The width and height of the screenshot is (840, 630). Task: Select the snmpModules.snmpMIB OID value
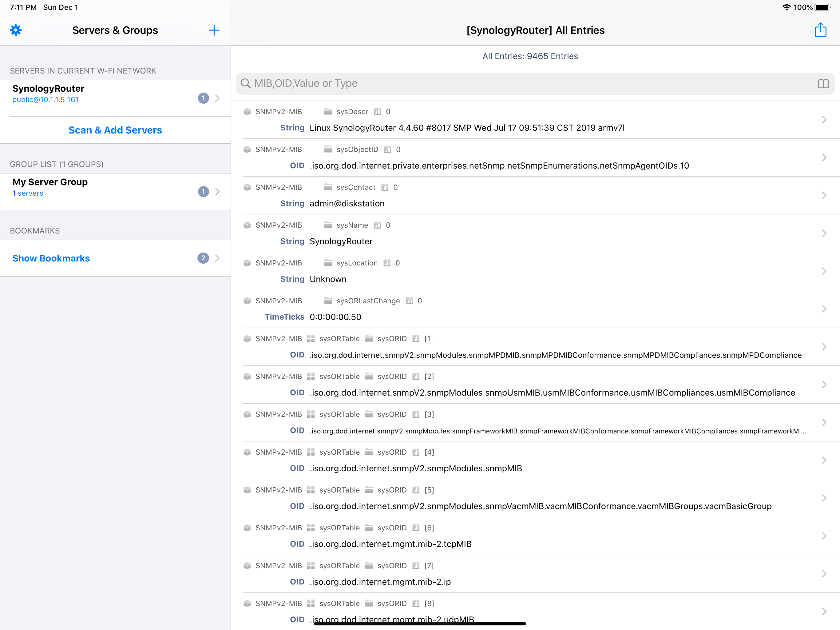[x=416, y=468]
